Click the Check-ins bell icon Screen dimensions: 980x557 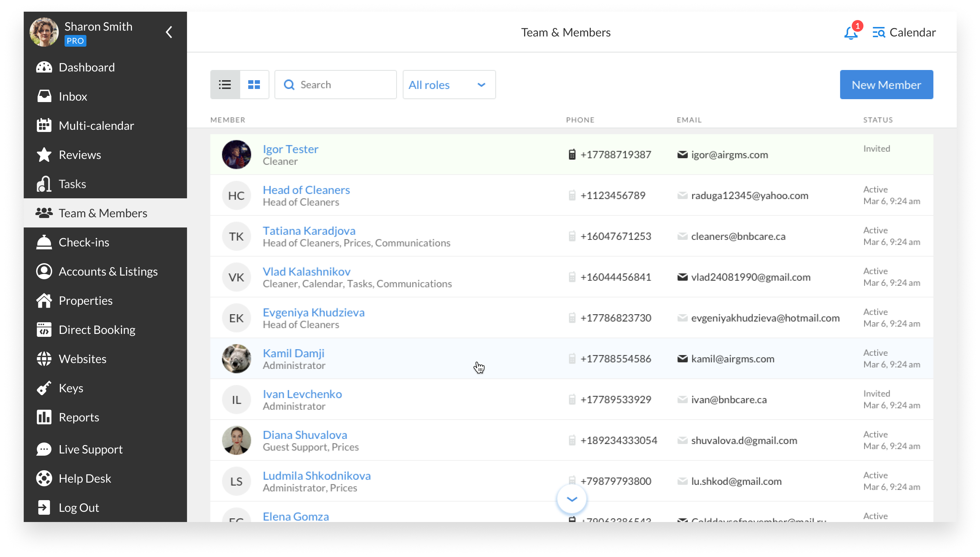[x=44, y=242]
